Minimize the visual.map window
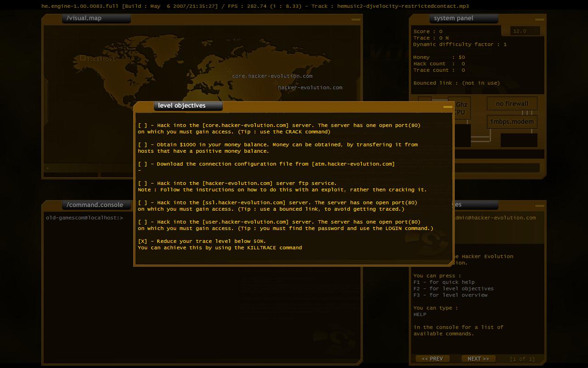The width and height of the screenshot is (588, 368). [356, 19]
